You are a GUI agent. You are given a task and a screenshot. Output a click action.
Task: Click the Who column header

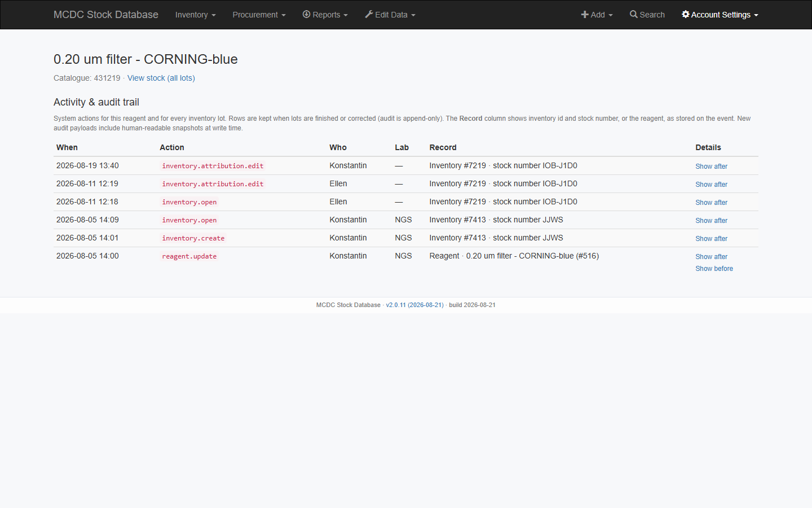pyautogui.click(x=338, y=147)
